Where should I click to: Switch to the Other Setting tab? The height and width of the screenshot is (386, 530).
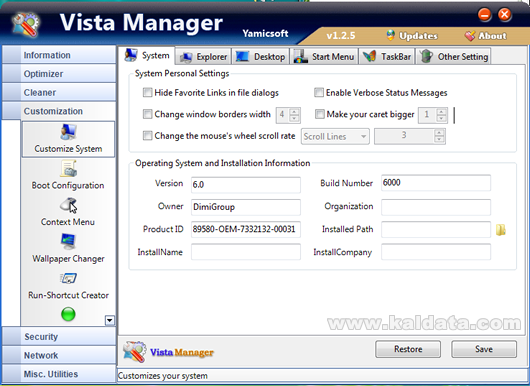pyautogui.click(x=454, y=56)
